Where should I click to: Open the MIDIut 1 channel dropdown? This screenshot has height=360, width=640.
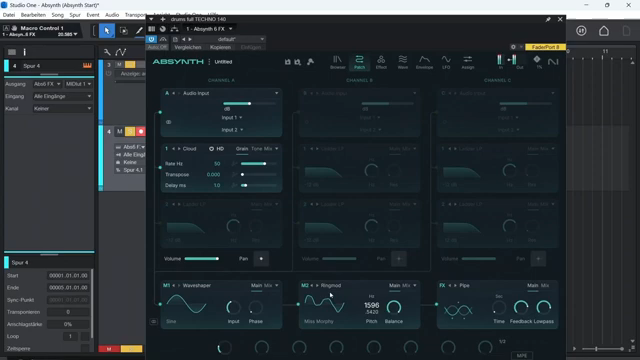[78, 84]
